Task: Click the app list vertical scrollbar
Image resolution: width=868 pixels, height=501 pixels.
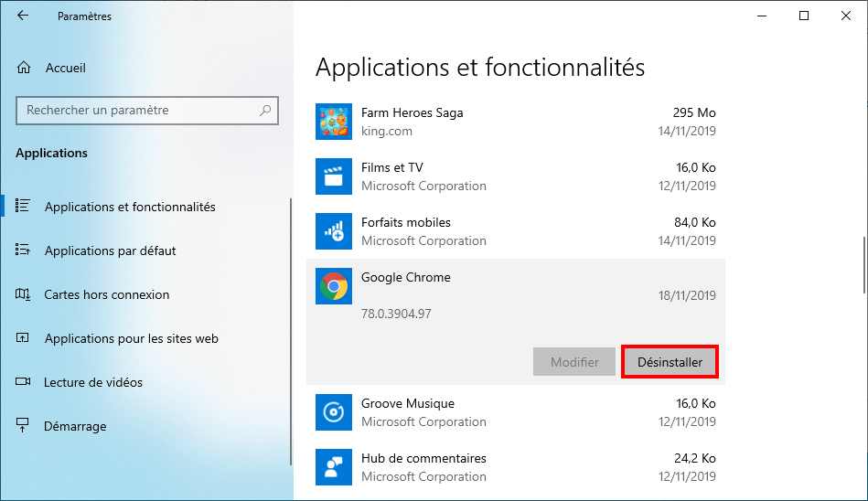Action: pyautogui.click(x=864, y=264)
